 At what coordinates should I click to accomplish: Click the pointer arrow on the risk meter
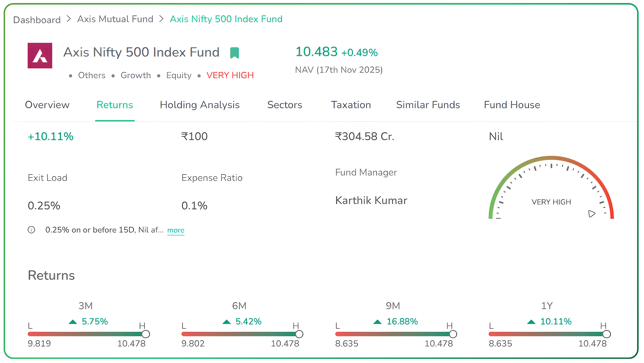592,213
